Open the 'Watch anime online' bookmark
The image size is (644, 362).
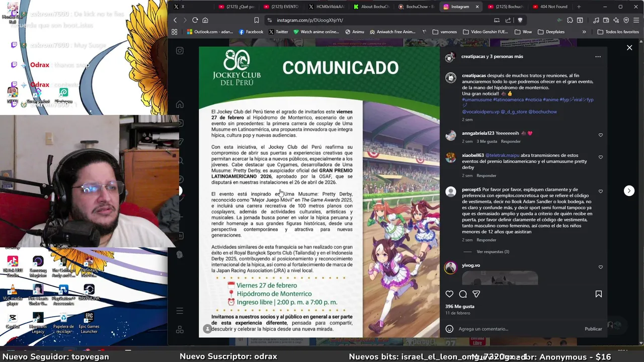pos(316,32)
